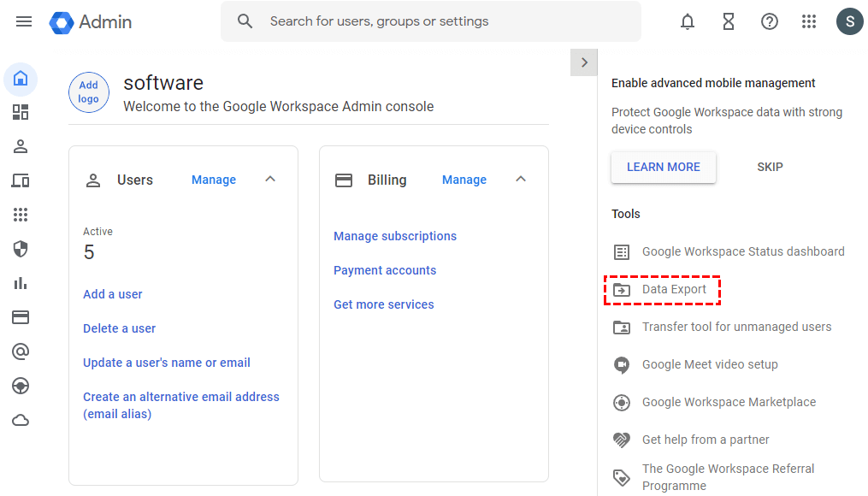Open Reporting bar chart icon in sidebar
The height and width of the screenshot is (496, 868).
tap(21, 283)
